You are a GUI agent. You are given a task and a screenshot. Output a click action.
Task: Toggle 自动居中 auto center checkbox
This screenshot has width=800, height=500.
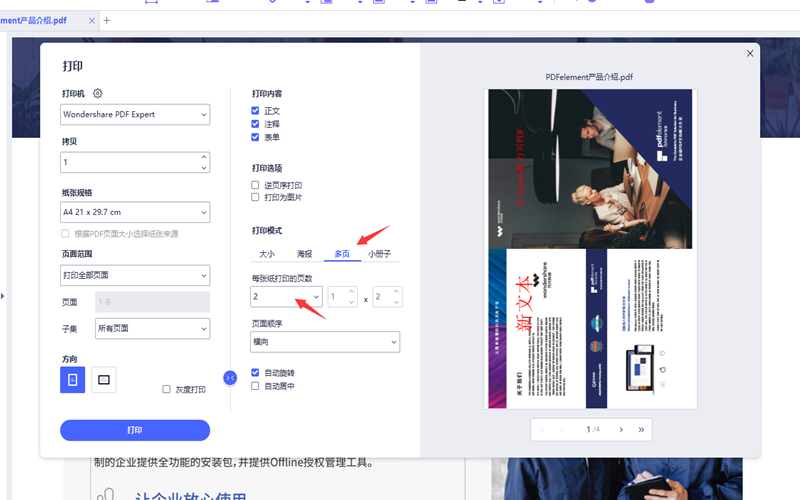coord(256,385)
